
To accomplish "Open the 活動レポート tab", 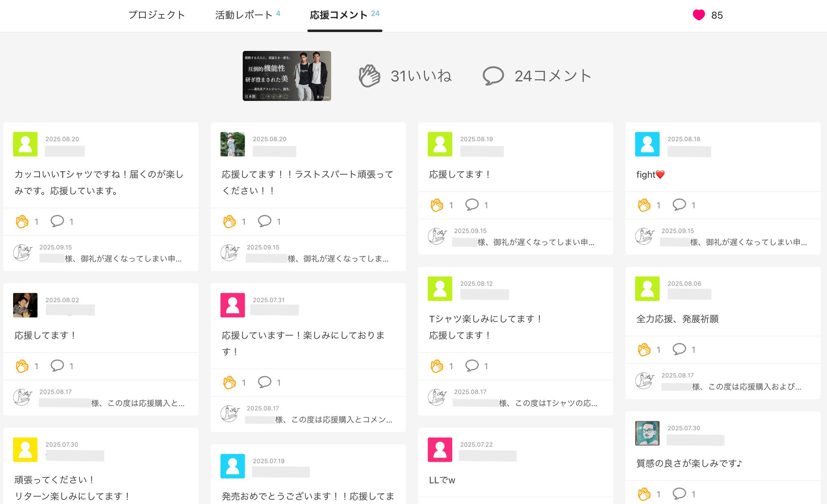I will pyautogui.click(x=243, y=15).
